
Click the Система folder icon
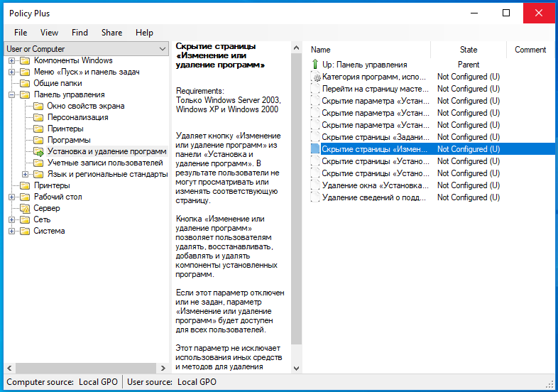(25, 231)
